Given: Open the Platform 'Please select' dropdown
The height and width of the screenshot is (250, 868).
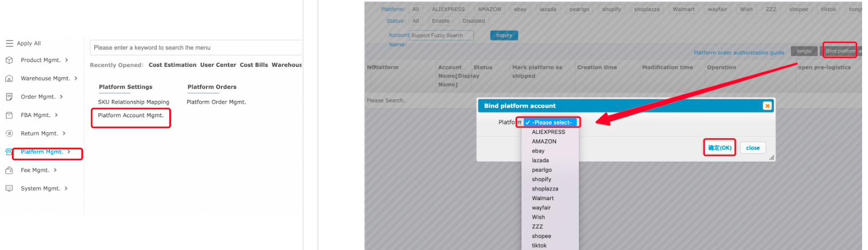Looking at the screenshot, I should pos(551,123).
